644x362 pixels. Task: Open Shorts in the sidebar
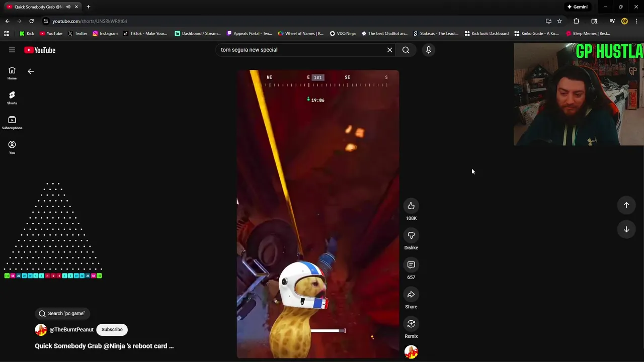pos(12,98)
